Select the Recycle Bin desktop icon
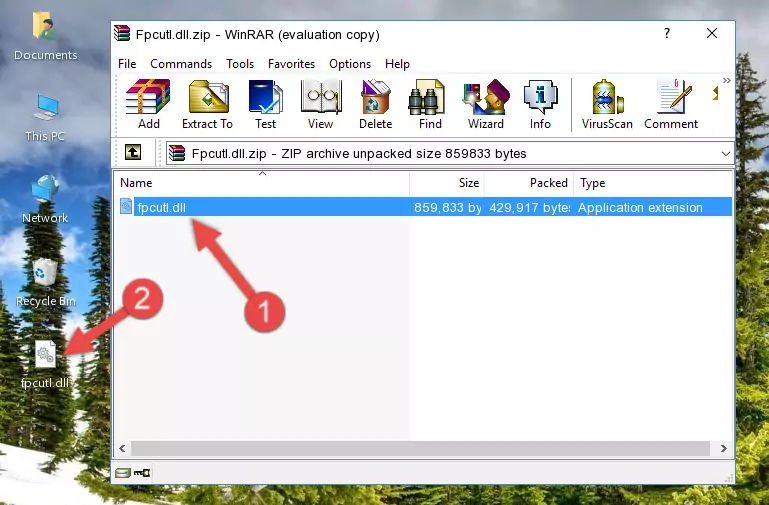This screenshot has width=769, height=505. tap(45, 283)
